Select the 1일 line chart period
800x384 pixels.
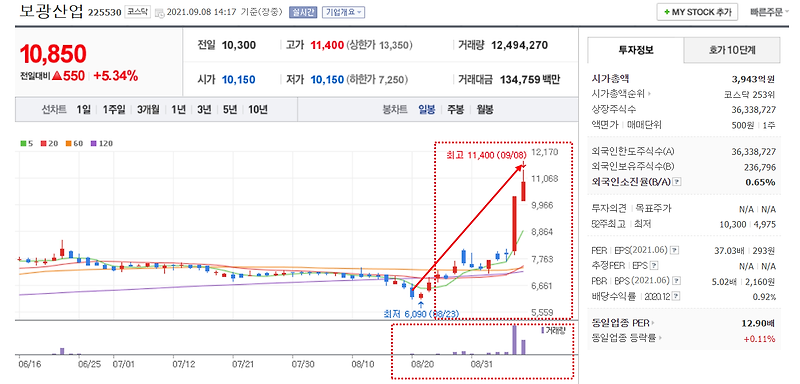[x=83, y=110]
